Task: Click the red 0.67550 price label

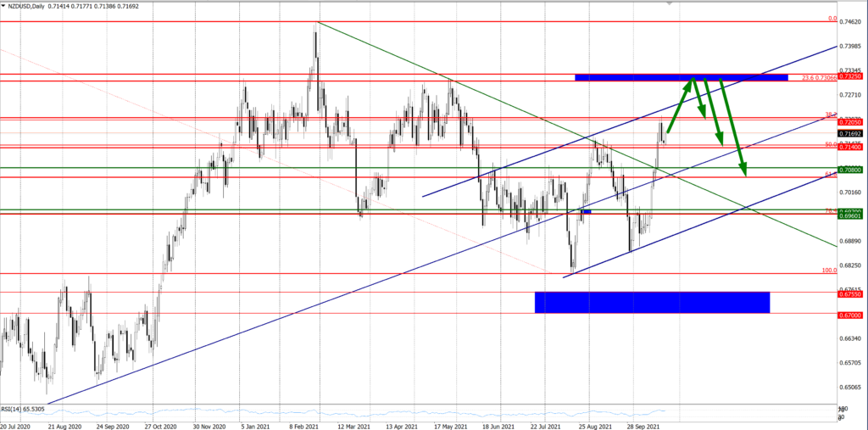Action: coord(850,294)
